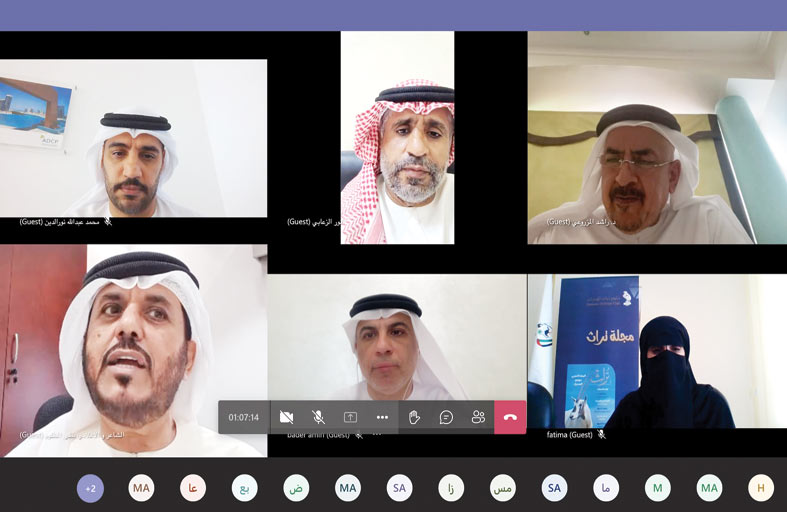
Task: Click the fatima (Guest) name label
Action: pos(570,435)
